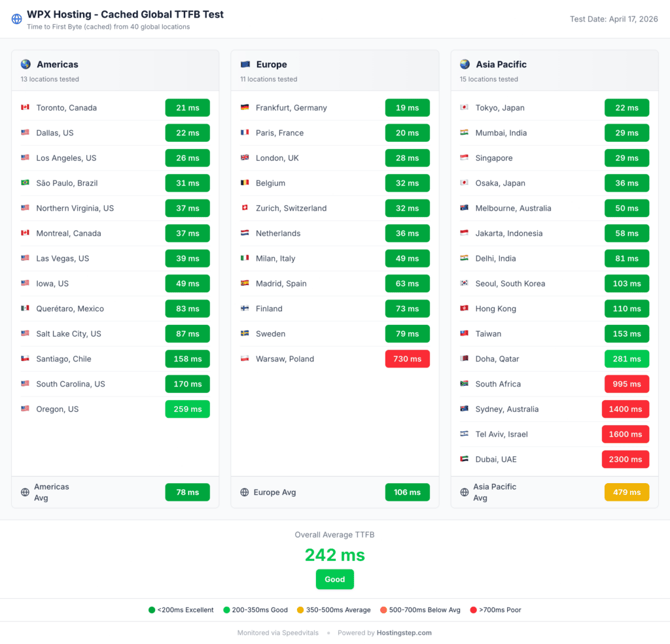The height and width of the screenshot is (644, 670).
Task: Click the Japan flag next to Tokyo
Action: (465, 107)
